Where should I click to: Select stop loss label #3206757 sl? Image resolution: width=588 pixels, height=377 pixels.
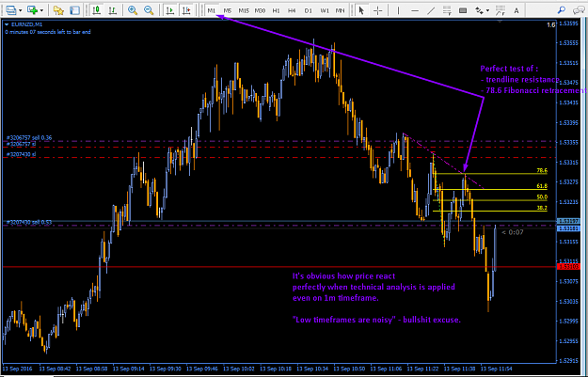tap(21, 144)
